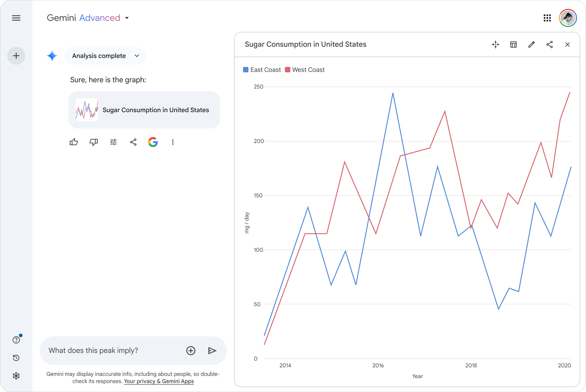Open recent activity history icon
Screen dimensions: 586x392
coord(16,358)
